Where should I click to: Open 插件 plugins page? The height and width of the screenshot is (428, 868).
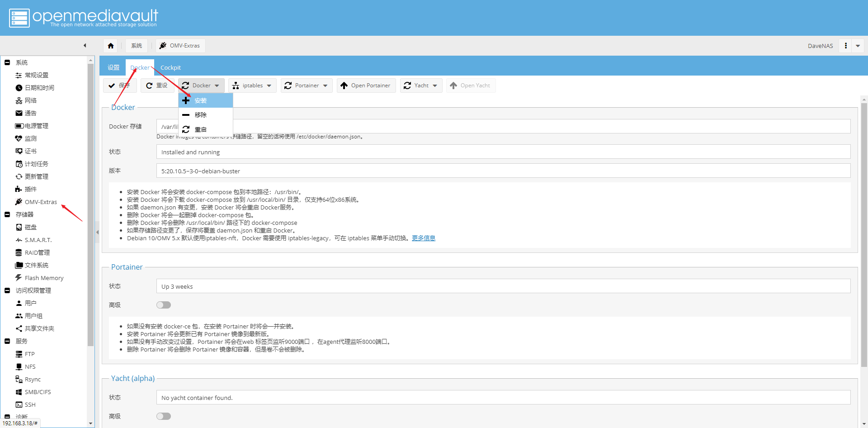click(x=26, y=189)
